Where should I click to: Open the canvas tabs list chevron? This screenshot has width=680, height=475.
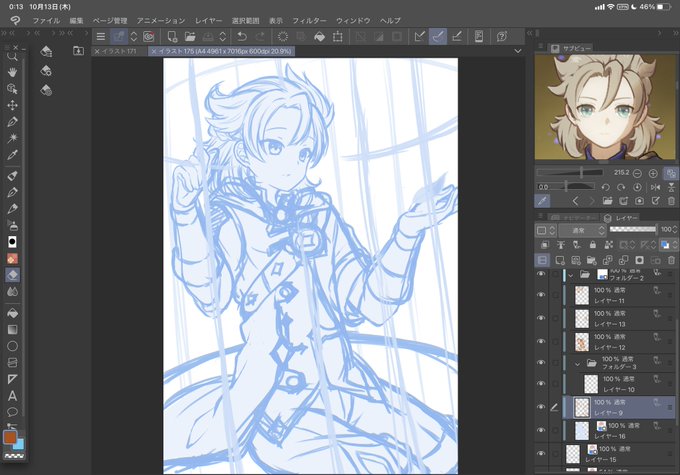tap(518, 51)
